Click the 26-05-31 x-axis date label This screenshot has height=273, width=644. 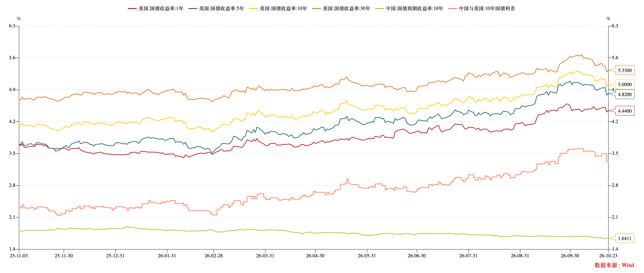click(x=367, y=256)
